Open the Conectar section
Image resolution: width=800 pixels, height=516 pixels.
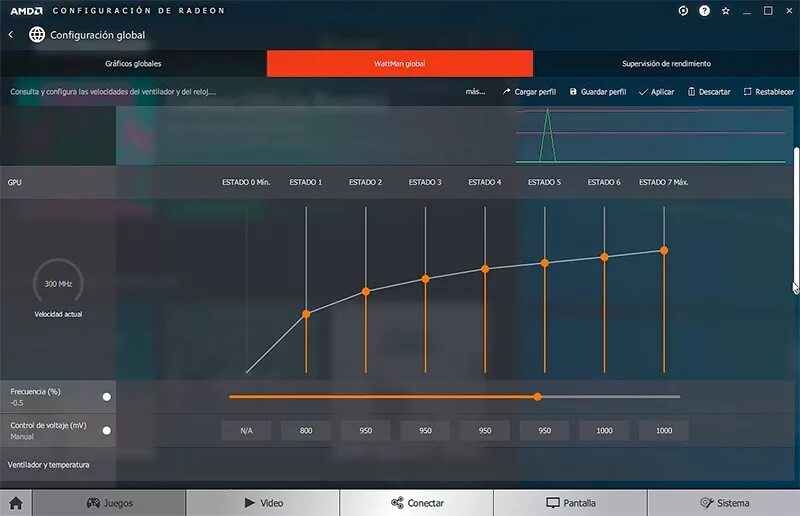(x=417, y=503)
